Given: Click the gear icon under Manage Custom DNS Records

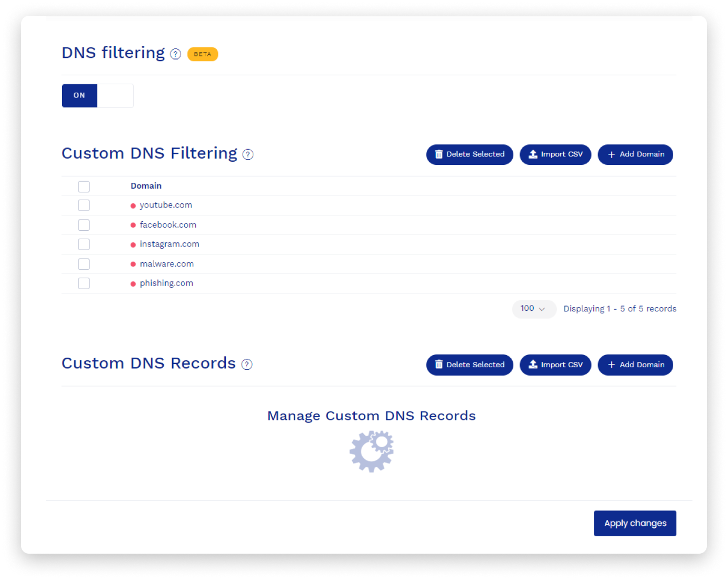Looking at the screenshot, I should click(372, 451).
